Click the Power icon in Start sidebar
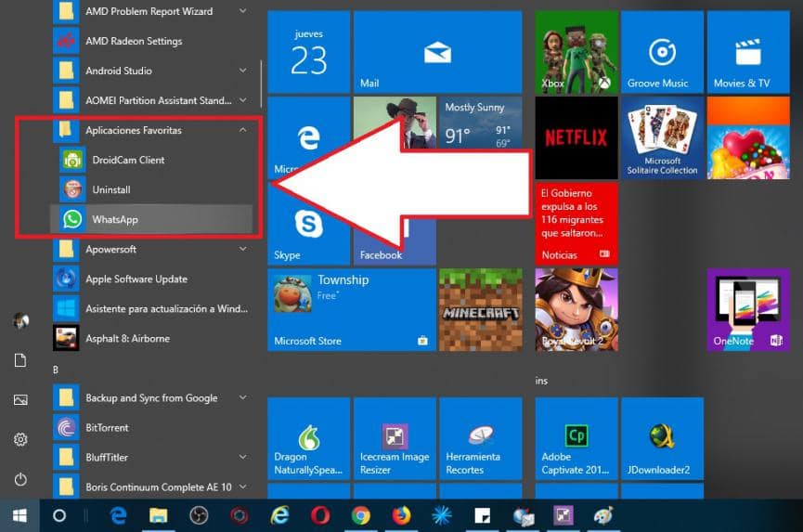 [x=20, y=479]
